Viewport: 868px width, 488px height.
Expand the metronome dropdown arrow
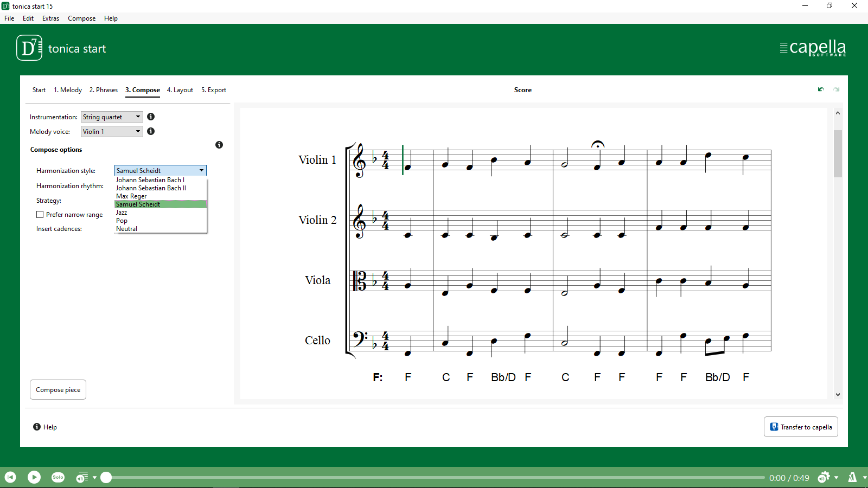864,478
